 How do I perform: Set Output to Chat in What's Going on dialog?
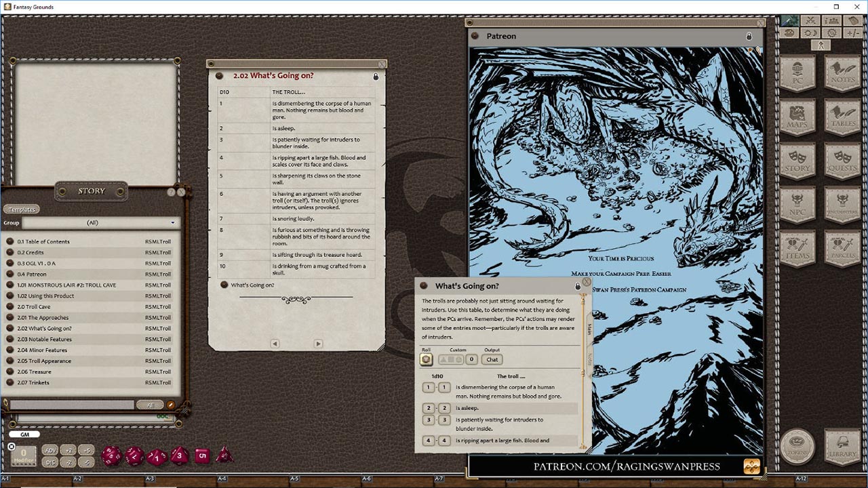coord(491,359)
